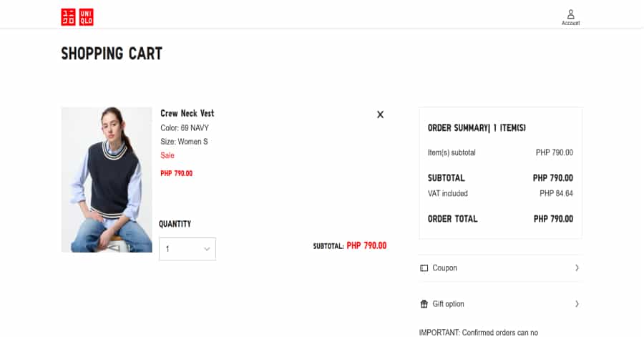Open the Account profile icon
Viewport: 644px width, 337px height.
[x=570, y=14]
